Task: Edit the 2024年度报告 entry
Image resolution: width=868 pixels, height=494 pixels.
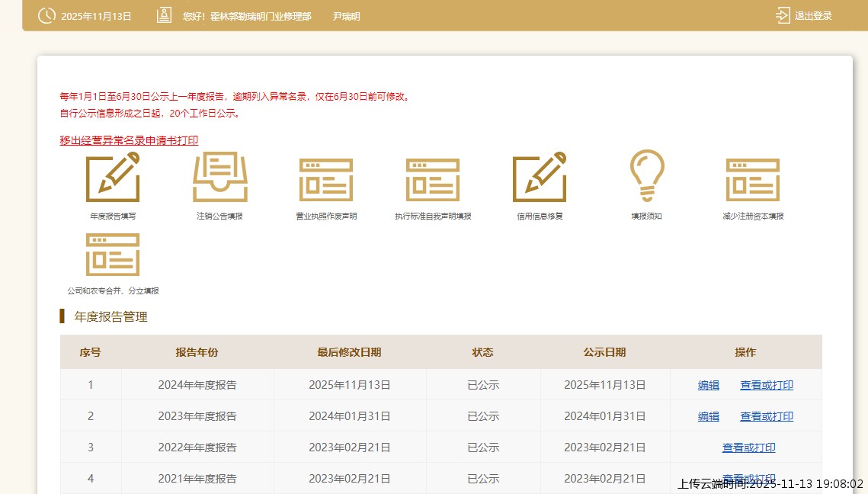Action: [709, 385]
